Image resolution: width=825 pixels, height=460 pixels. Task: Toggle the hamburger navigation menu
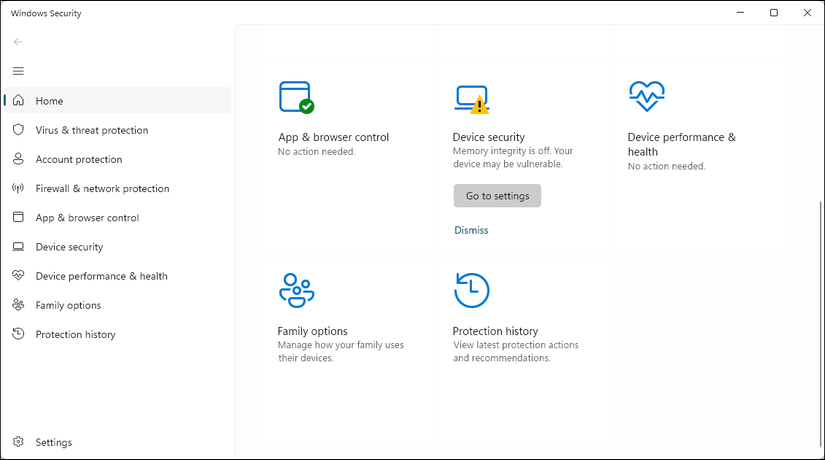(18, 71)
